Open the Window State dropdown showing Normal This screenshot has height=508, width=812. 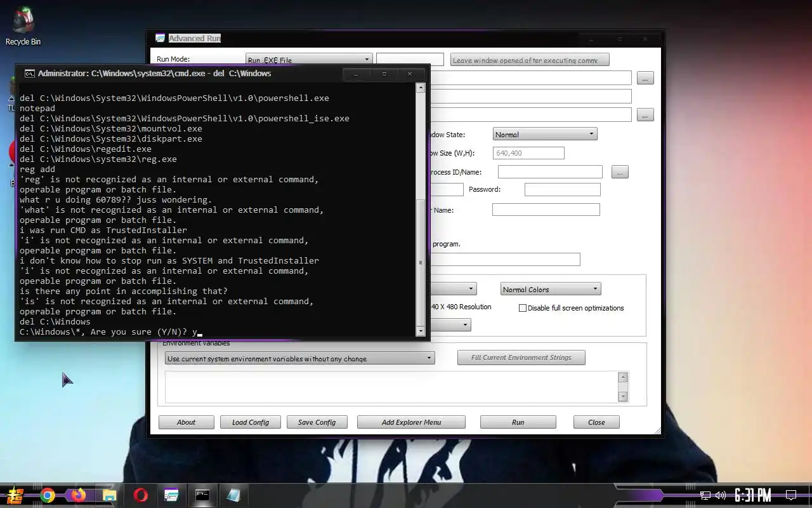(545, 134)
